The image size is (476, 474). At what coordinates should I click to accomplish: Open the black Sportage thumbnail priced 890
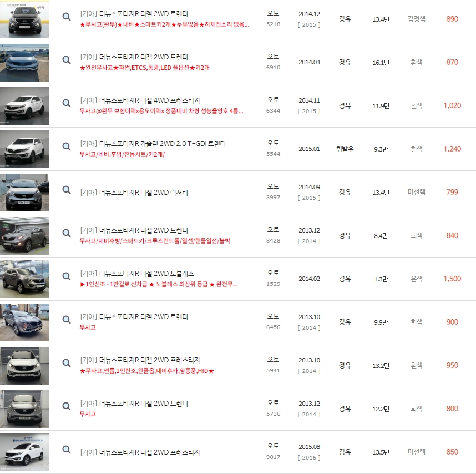click(x=24, y=19)
